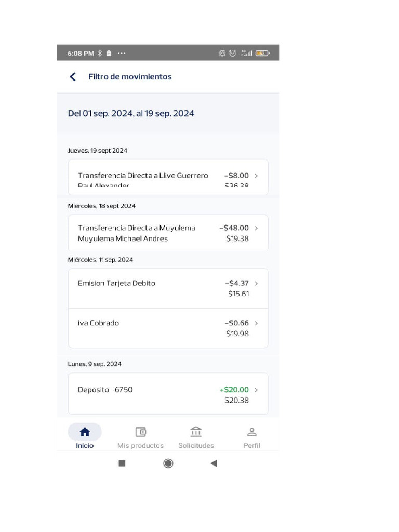Screen dimensions: 399x532
Task: Open the Inicio home icon
Action: point(85,432)
